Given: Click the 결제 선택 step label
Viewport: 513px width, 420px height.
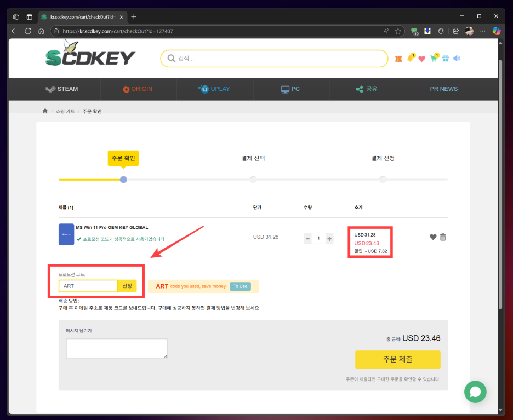Looking at the screenshot, I should click(253, 158).
